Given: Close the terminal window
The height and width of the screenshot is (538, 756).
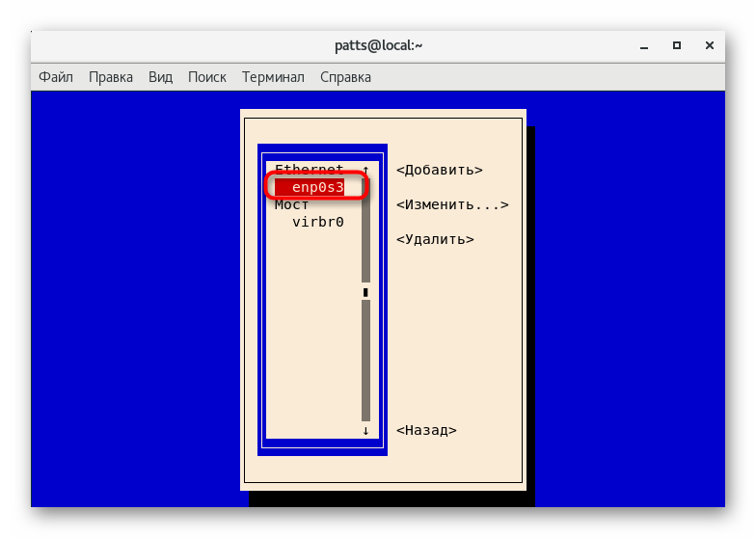Looking at the screenshot, I should [x=710, y=45].
